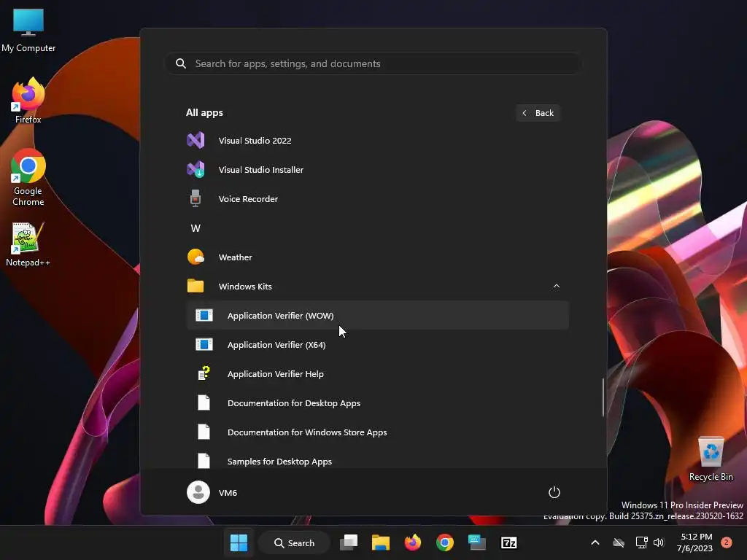Click the "Visual Studio Installer" label

click(260, 169)
